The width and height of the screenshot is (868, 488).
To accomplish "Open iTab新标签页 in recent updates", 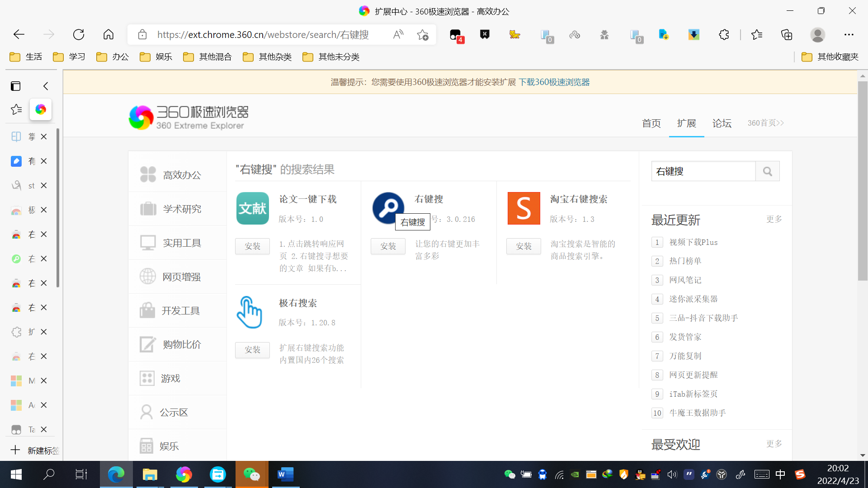I will tap(693, 394).
